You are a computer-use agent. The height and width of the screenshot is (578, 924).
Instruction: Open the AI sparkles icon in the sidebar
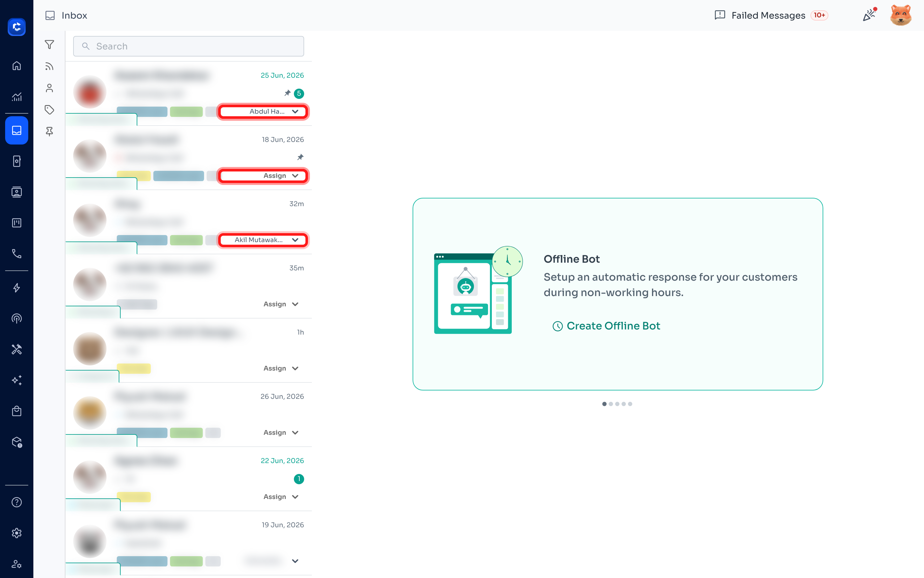(x=16, y=381)
